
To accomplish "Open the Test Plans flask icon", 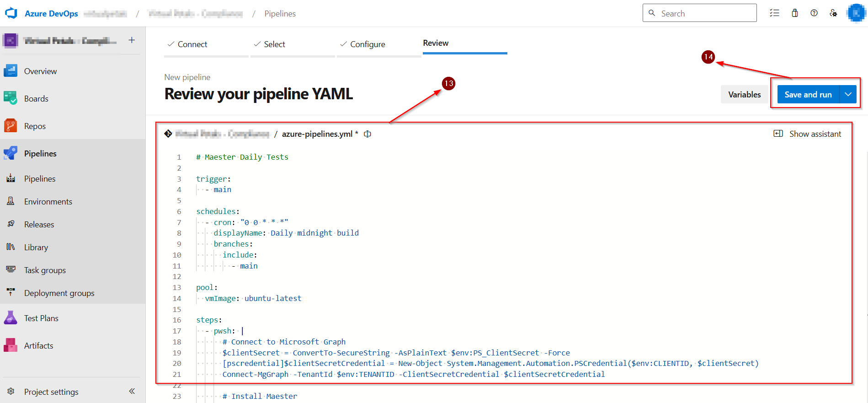I will 11,318.
